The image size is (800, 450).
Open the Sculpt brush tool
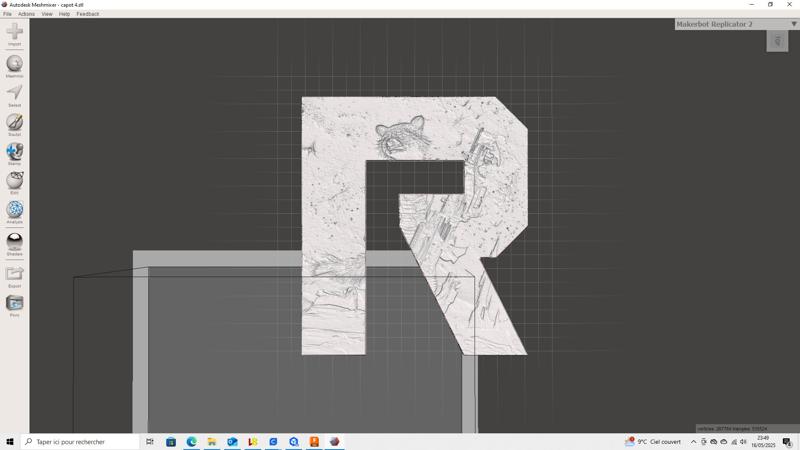pyautogui.click(x=14, y=122)
